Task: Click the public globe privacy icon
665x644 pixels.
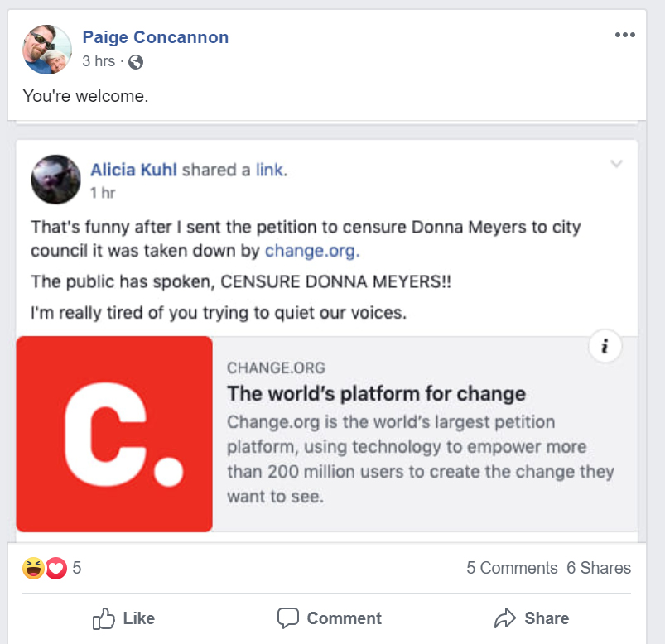Action: pos(136,61)
